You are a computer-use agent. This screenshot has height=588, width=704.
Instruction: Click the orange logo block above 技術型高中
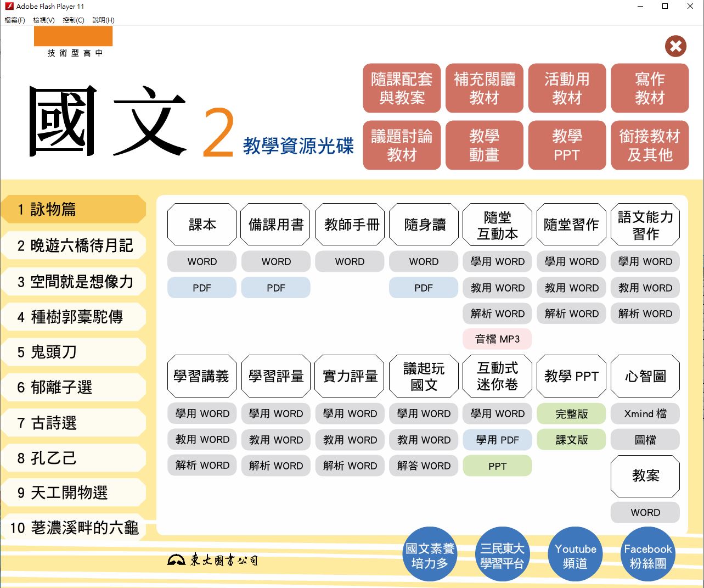click(73, 36)
